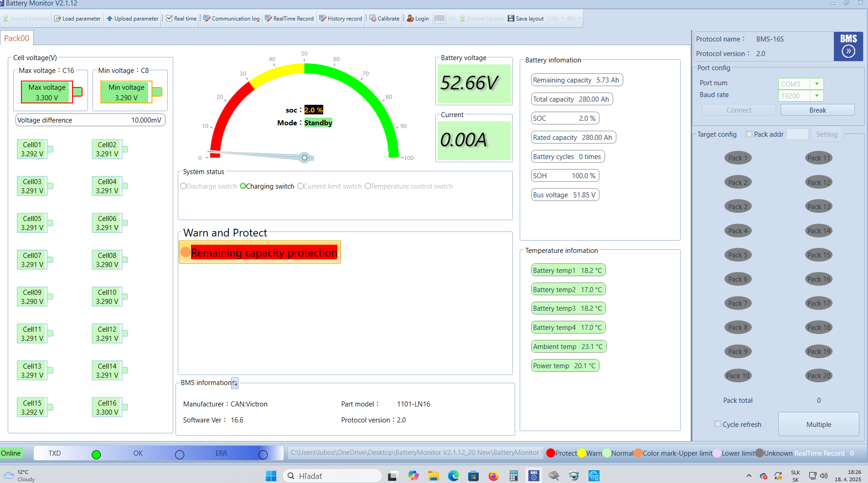This screenshot has width=868, height=483.
Task: Click the Login icon
Action: 410,19
